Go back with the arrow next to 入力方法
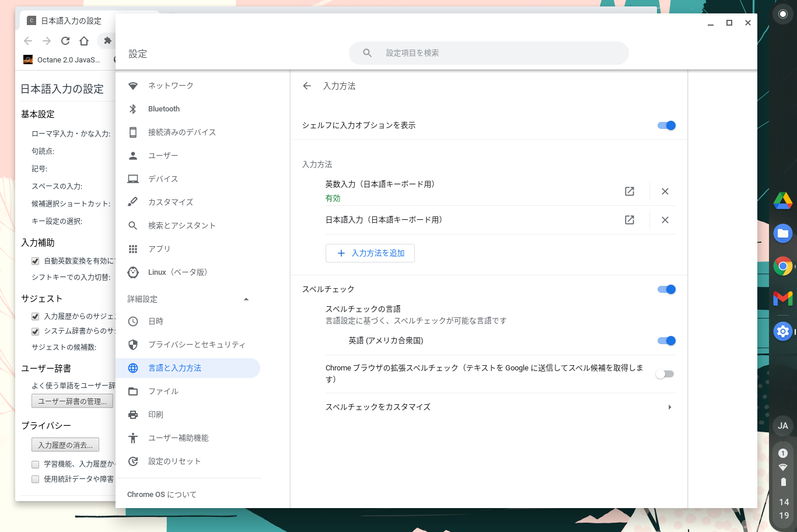Image resolution: width=797 pixels, height=532 pixels. point(307,86)
